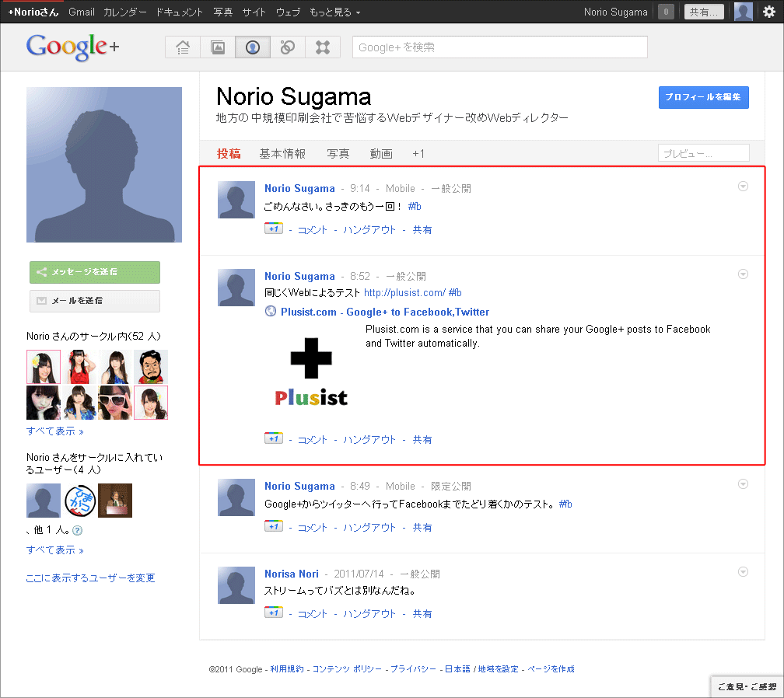Open the Games toolbar icon

(x=323, y=47)
